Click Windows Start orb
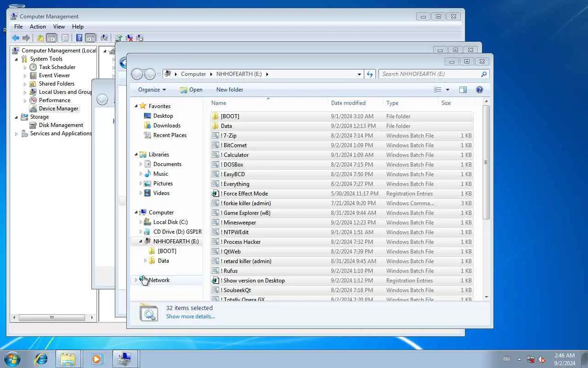The image size is (588, 368). (12, 359)
